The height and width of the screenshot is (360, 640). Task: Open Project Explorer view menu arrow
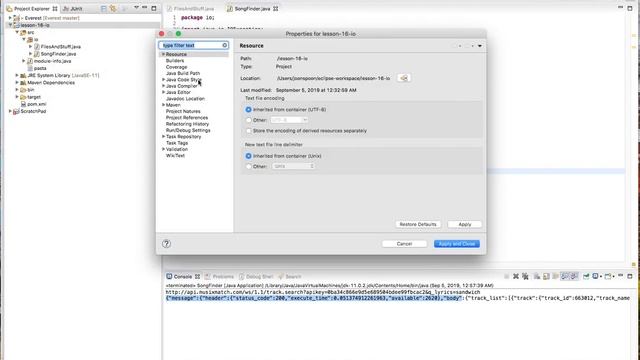point(136,8)
